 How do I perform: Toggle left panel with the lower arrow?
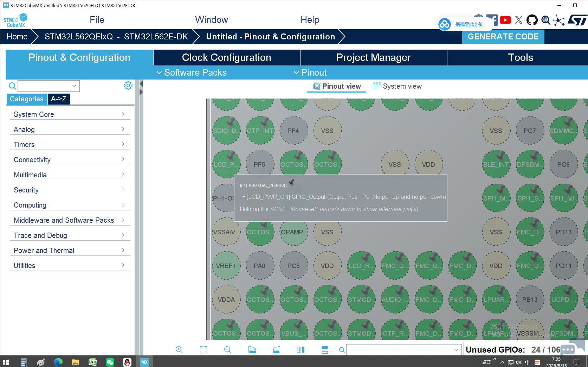[141, 92]
